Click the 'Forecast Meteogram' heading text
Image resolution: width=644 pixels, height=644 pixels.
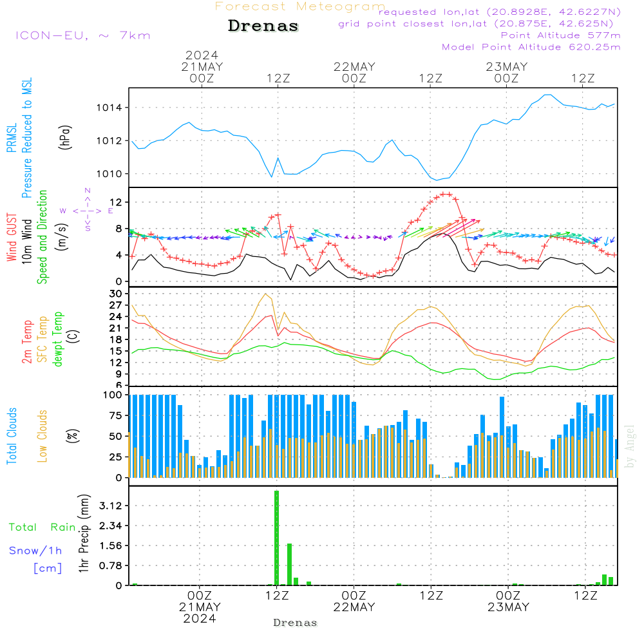[300, 6]
